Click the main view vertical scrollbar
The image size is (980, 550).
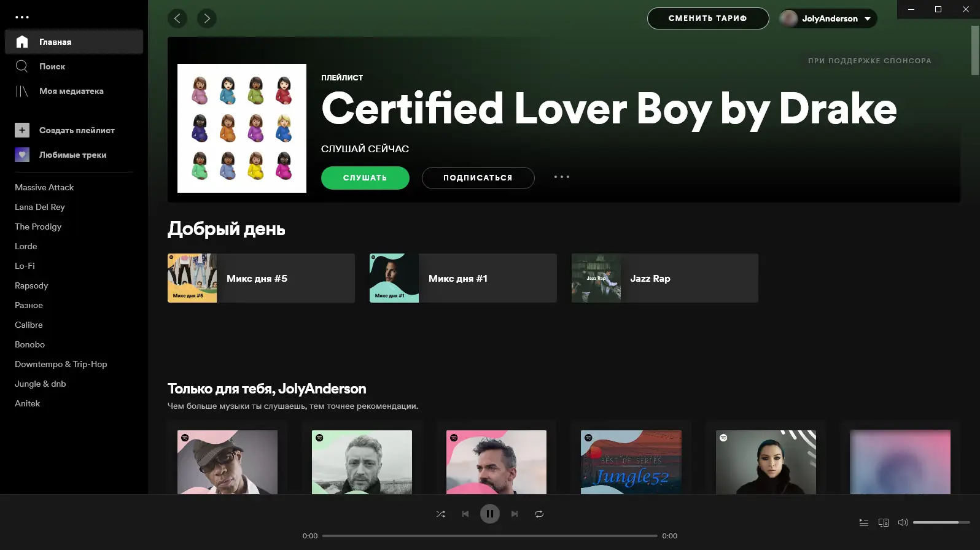point(974,50)
